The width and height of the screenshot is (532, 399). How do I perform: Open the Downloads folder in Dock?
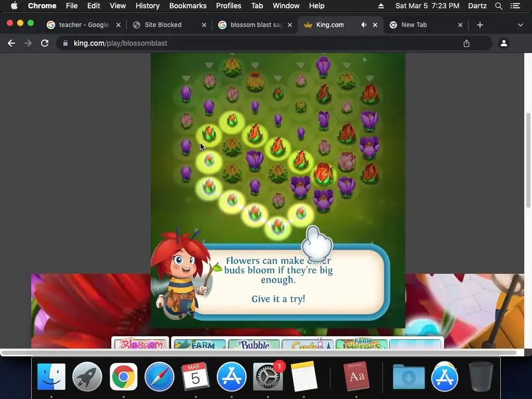[x=408, y=377]
